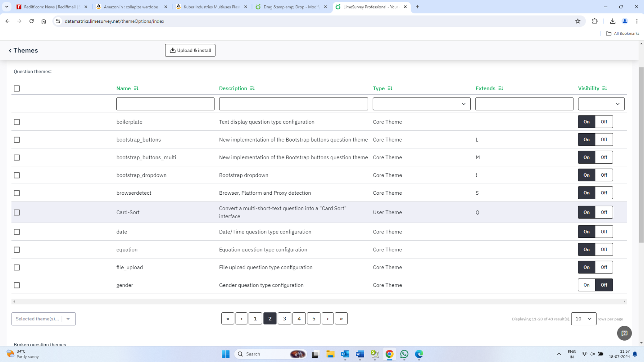This screenshot has width=644, height=362.
Task: Open the rows per page dropdown
Action: coord(583,319)
